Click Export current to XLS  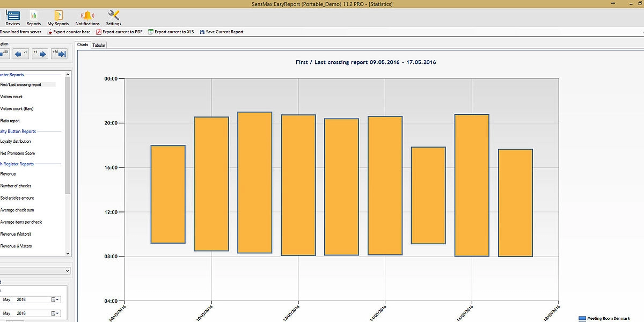tap(171, 32)
